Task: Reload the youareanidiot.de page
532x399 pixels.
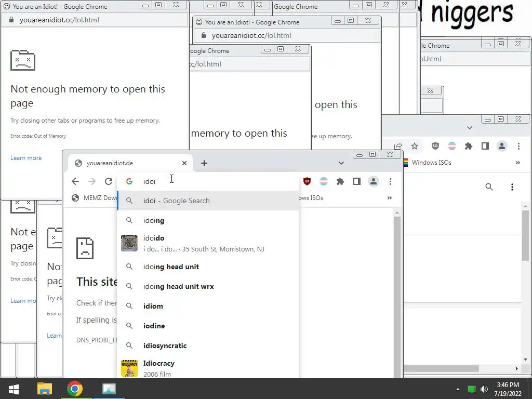Action: [x=108, y=181]
